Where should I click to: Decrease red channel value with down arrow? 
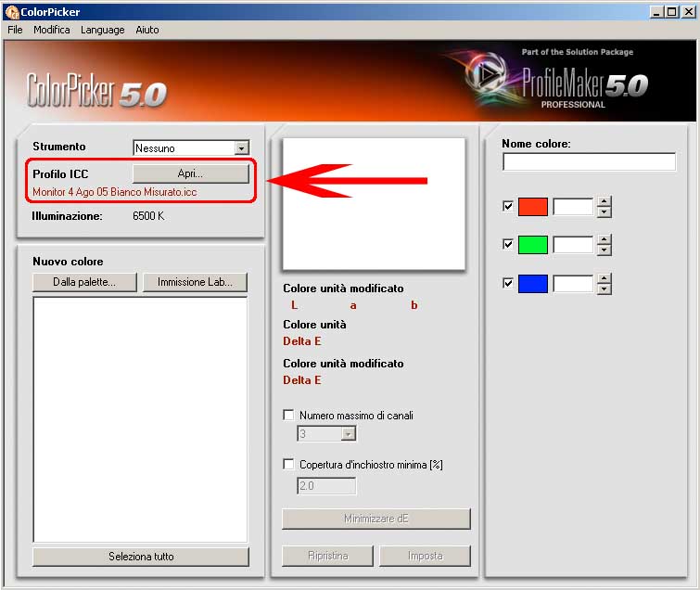(604, 212)
